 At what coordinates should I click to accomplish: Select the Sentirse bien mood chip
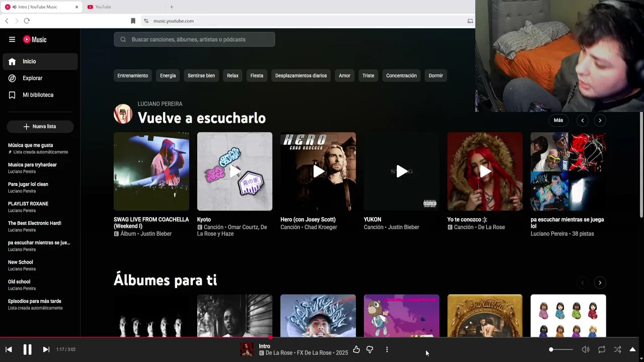coord(201,75)
